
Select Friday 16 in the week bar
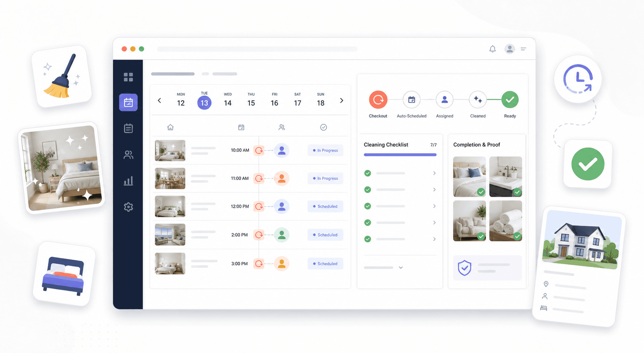point(274,100)
